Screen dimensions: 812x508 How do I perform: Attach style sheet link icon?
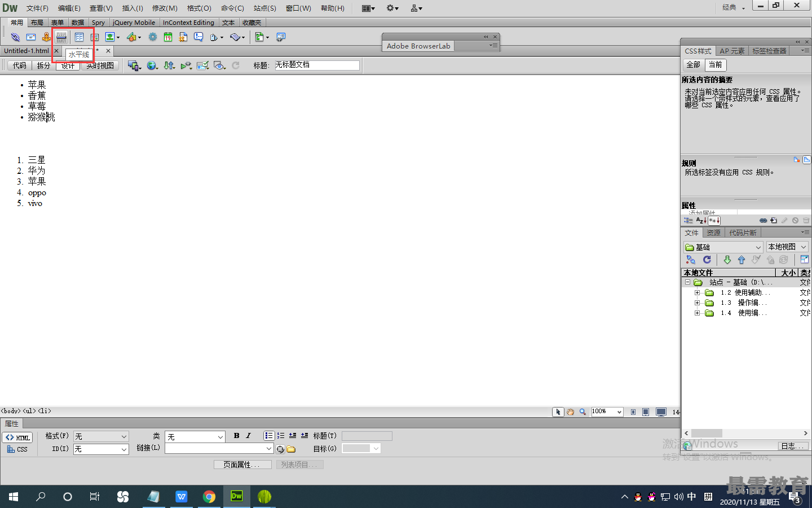pyautogui.click(x=763, y=221)
